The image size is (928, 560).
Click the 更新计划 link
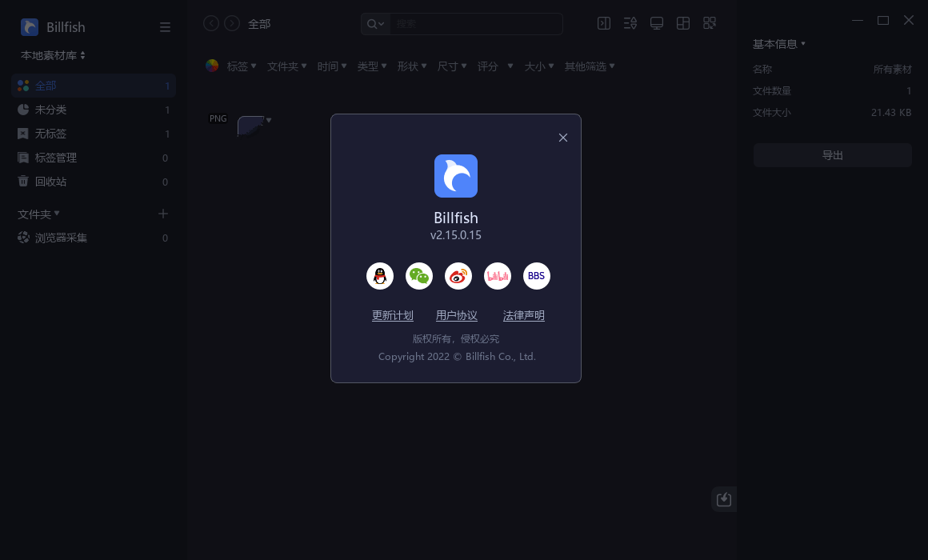(393, 315)
